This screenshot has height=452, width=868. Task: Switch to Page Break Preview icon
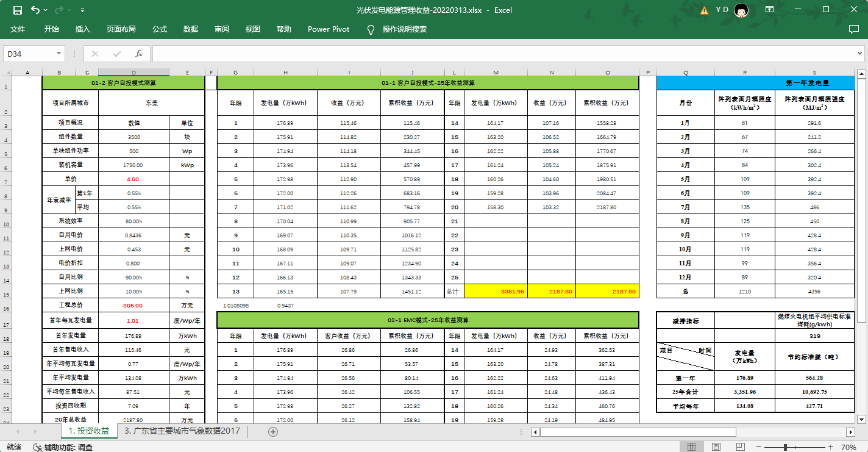coord(741,447)
